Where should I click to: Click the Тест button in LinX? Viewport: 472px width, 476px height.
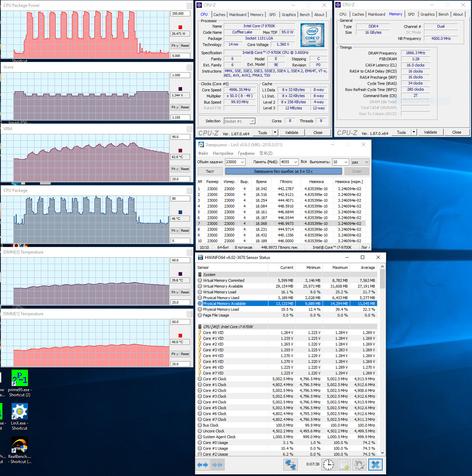pyautogui.click(x=210, y=171)
